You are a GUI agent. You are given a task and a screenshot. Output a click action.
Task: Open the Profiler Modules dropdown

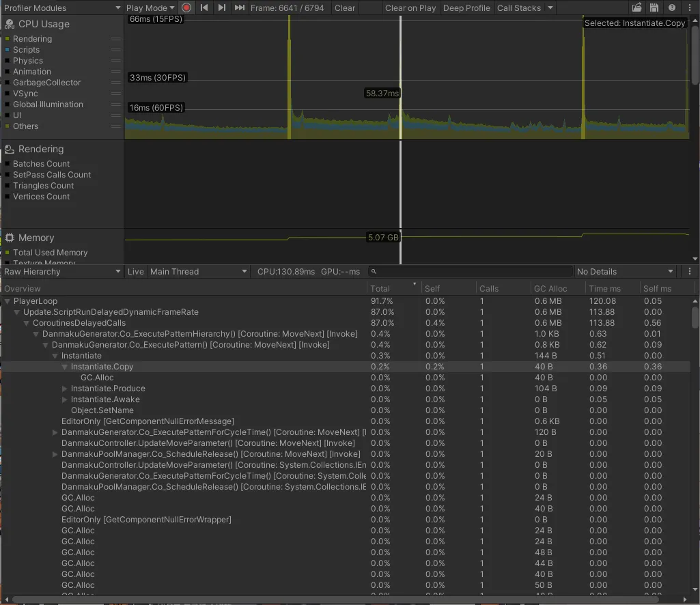point(61,8)
